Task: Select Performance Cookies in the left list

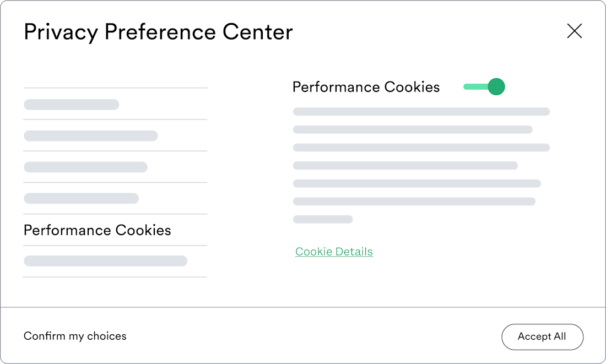Action: tap(98, 230)
